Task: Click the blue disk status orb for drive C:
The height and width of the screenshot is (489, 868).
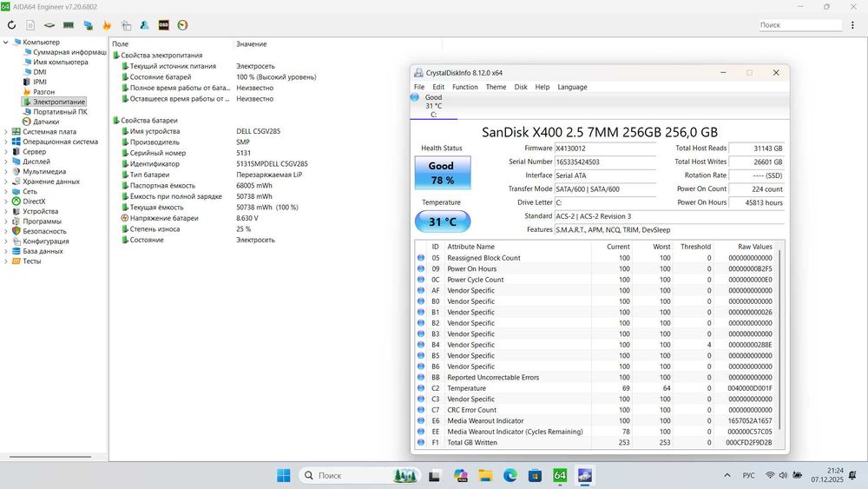Action: pos(415,97)
